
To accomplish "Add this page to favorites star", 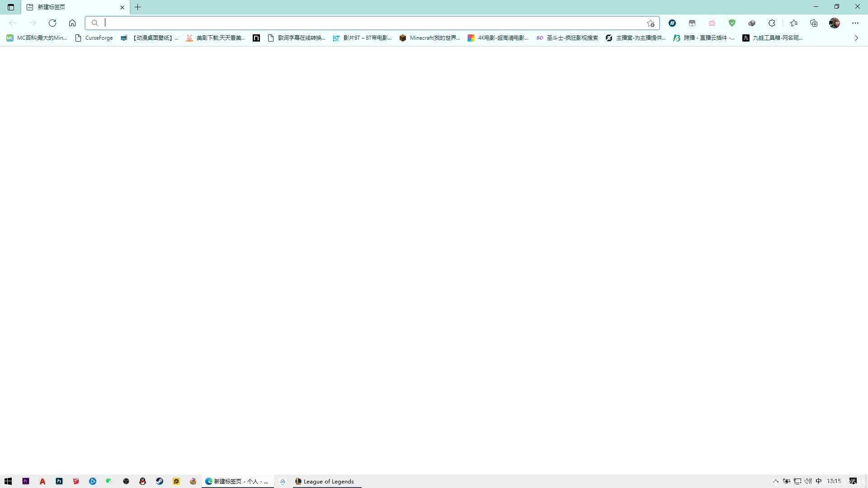I will [x=651, y=23].
